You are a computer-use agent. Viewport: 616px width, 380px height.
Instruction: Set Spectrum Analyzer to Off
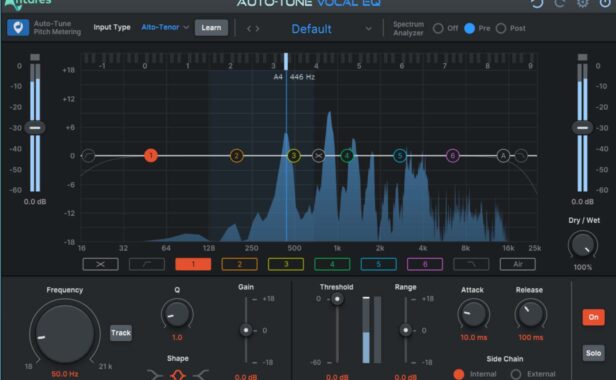[438, 28]
